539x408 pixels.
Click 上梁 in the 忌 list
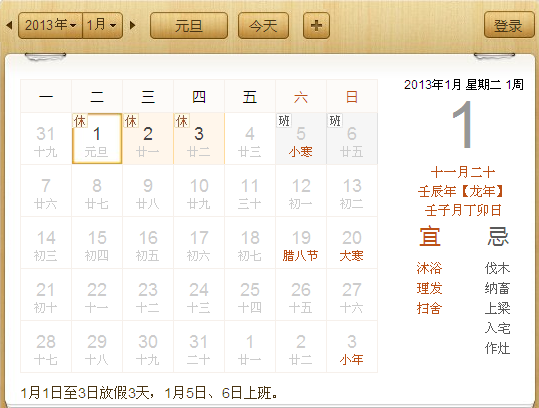point(497,308)
